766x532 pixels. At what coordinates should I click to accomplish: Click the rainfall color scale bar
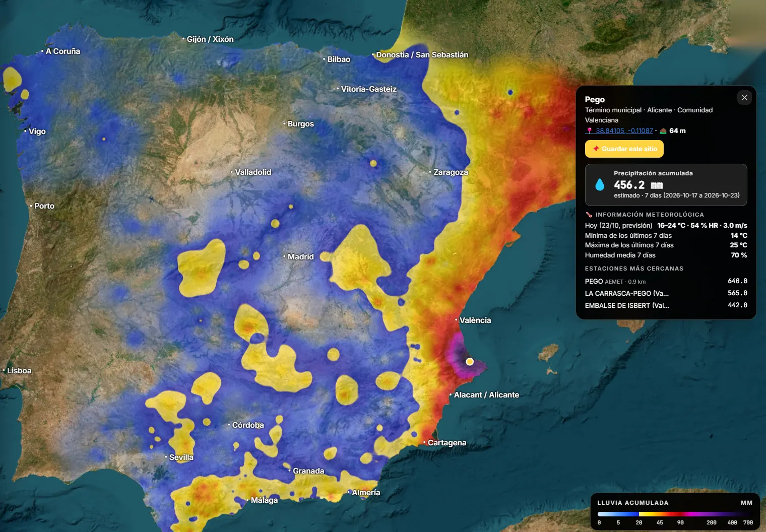tap(675, 514)
